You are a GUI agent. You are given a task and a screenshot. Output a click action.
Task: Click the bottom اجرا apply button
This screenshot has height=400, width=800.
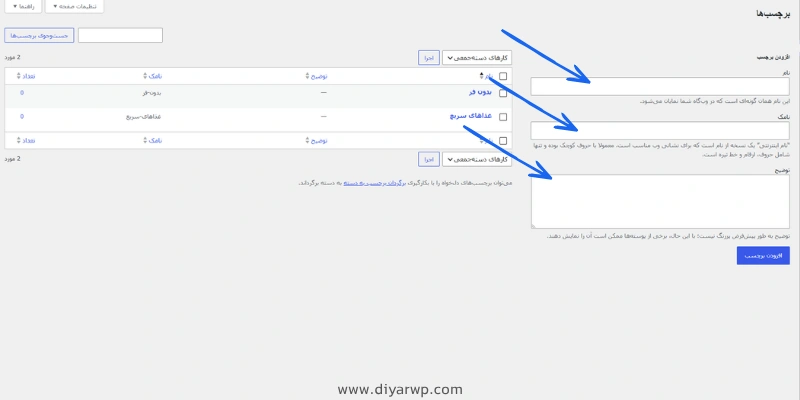(x=429, y=159)
